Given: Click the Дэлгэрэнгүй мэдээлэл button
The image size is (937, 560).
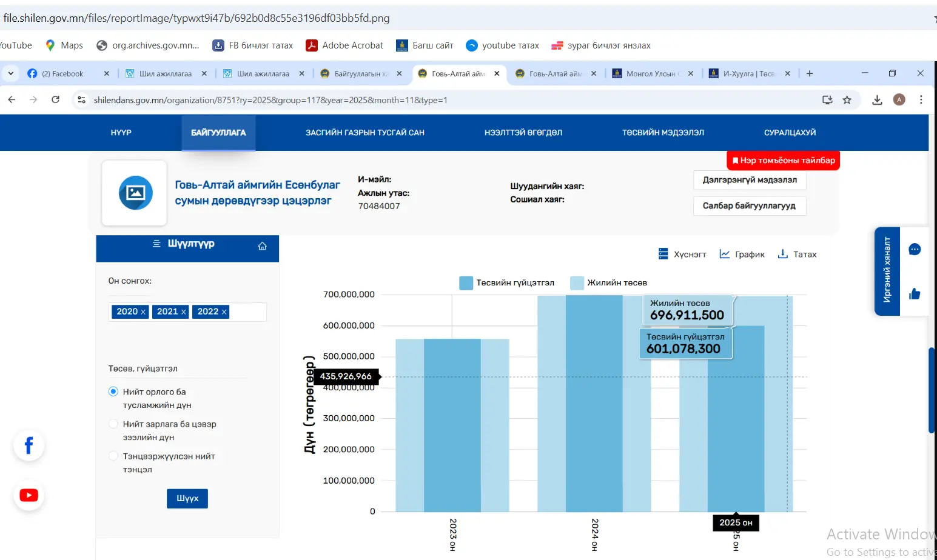Looking at the screenshot, I should pos(749,180).
